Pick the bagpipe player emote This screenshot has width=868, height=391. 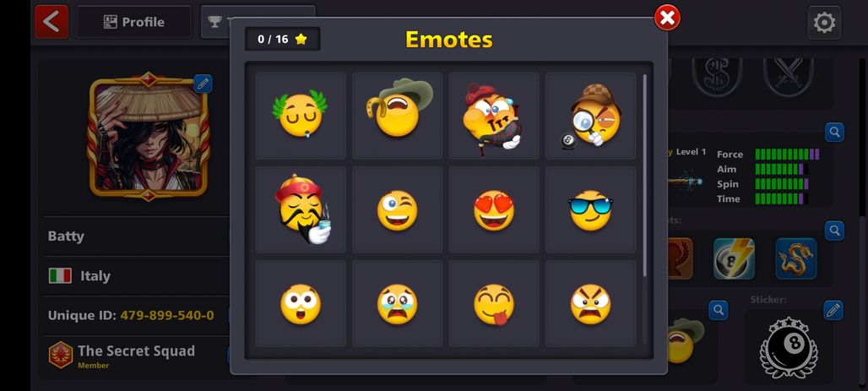pyautogui.click(x=494, y=116)
